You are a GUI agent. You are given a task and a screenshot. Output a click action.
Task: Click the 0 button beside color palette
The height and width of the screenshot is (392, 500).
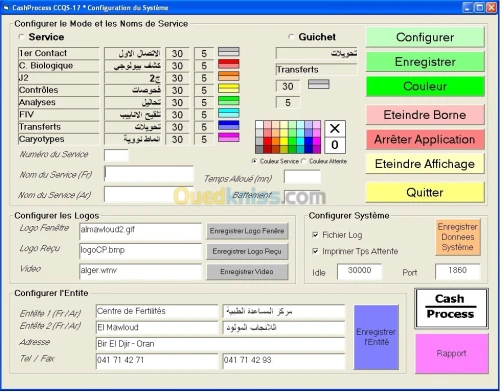tap(335, 145)
